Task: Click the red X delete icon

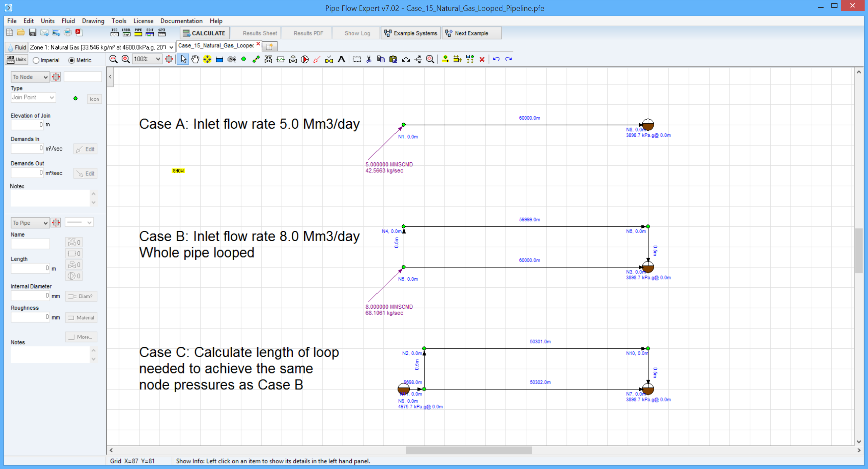Action: click(x=482, y=59)
